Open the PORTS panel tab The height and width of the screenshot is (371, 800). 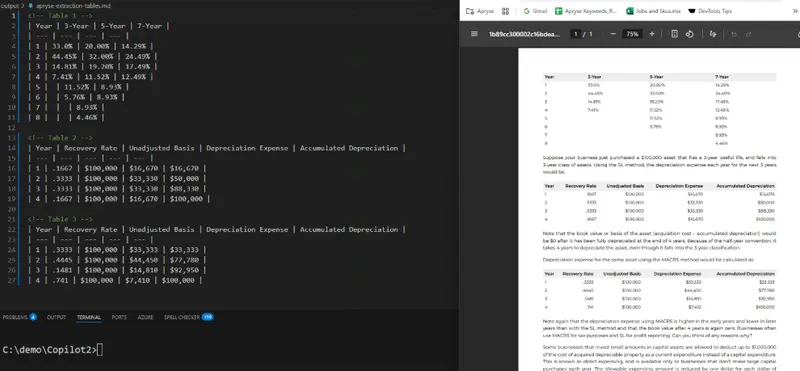pyautogui.click(x=119, y=317)
